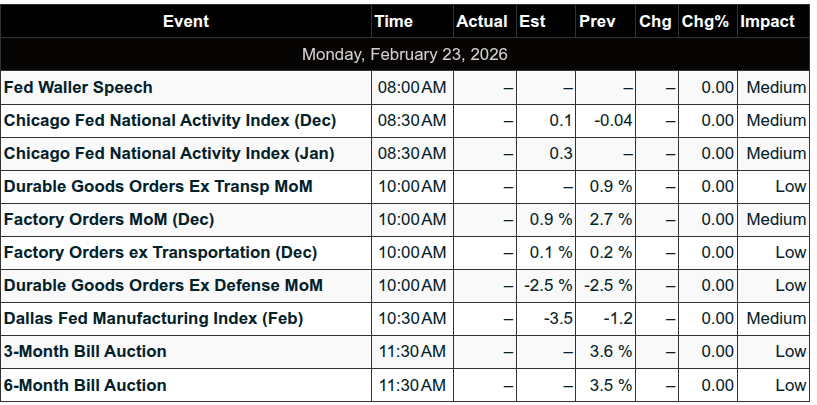
Task: Open the 6-Month Bill Auction event
Action: pos(85,385)
